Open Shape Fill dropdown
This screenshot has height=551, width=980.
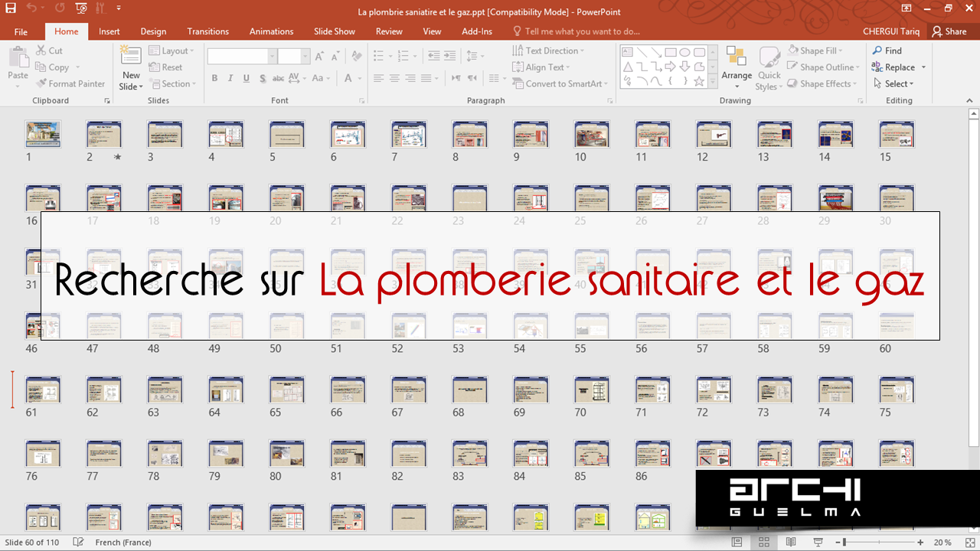[x=816, y=51]
